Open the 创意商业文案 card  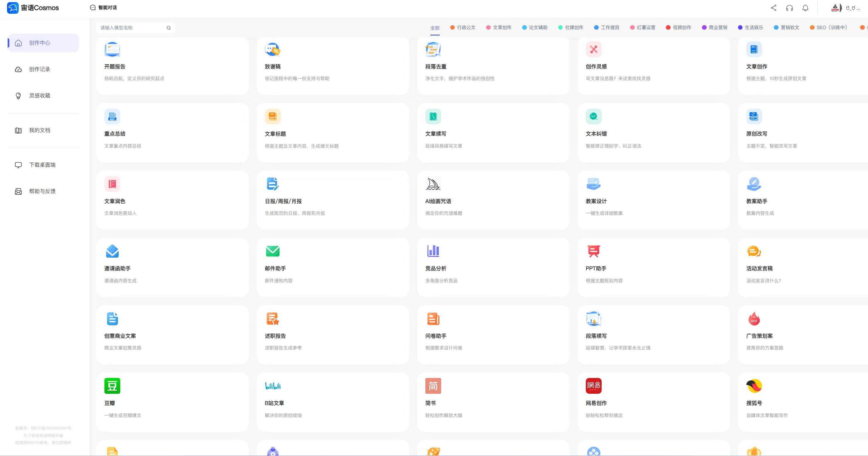(x=172, y=335)
